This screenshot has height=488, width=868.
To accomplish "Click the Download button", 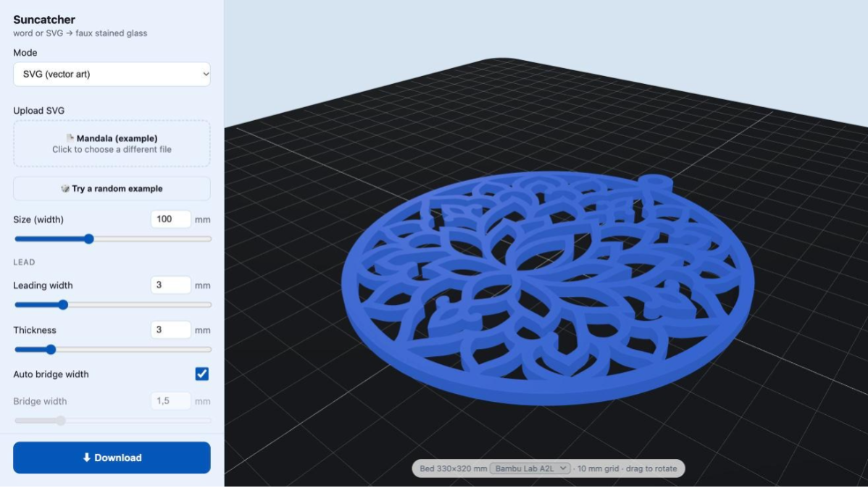I will [112, 458].
